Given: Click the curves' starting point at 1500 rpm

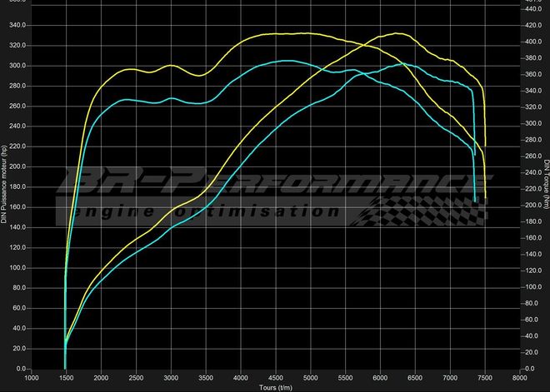Looking at the screenshot, I should (x=65, y=365).
